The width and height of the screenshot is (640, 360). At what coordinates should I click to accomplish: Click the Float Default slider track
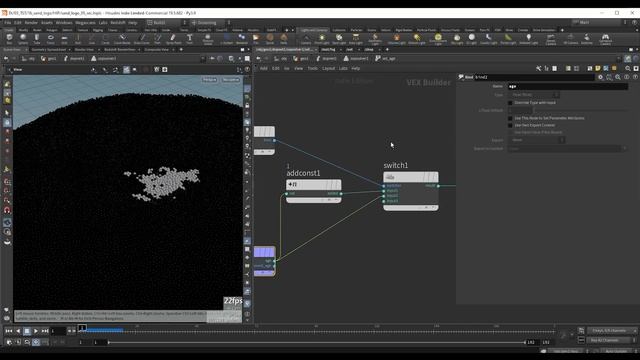click(x=580, y=110)
